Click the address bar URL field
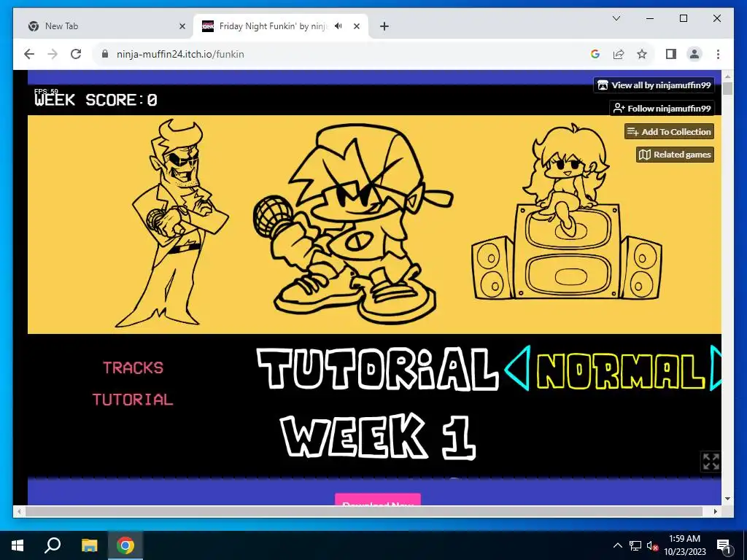 pos(333,54)
